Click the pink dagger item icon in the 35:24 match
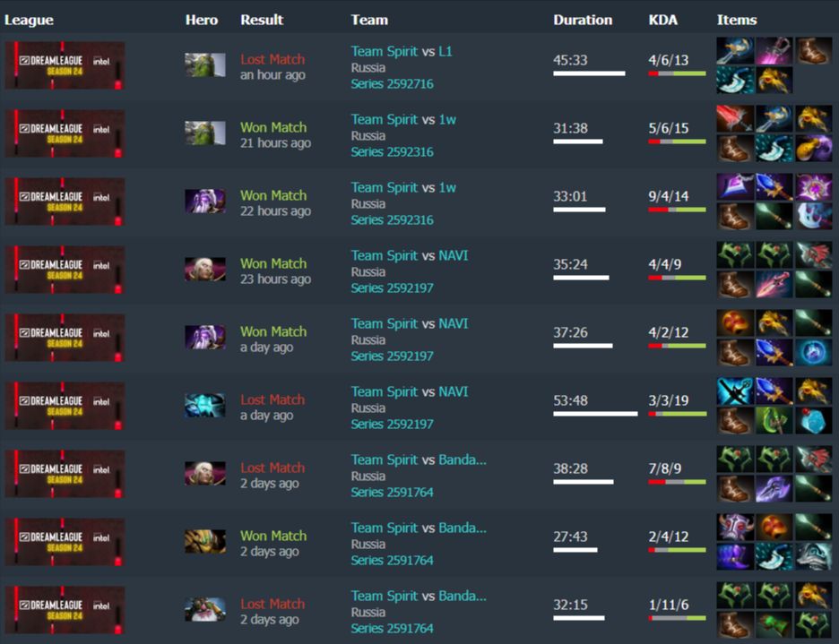The image size is (839, 644). [774, 284]
